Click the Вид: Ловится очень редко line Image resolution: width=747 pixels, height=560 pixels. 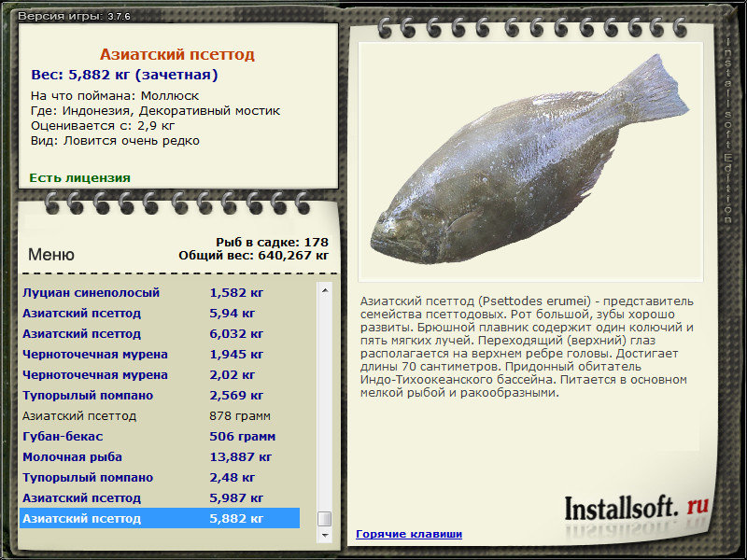[x=115, y=141]
